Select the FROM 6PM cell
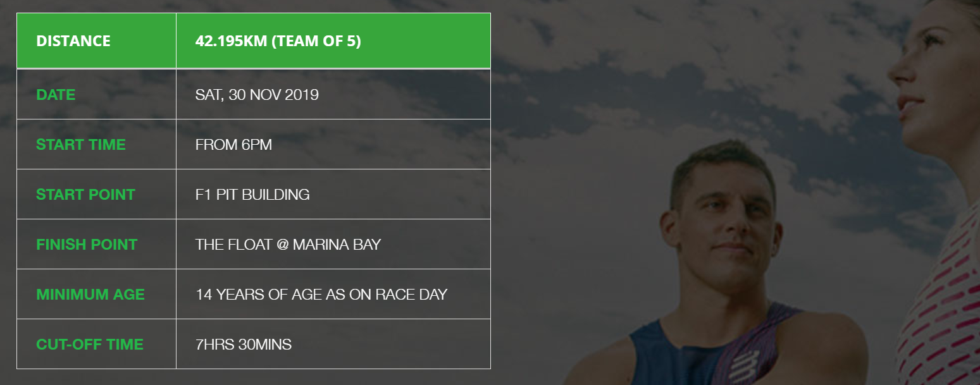 [x=233, y=145]
